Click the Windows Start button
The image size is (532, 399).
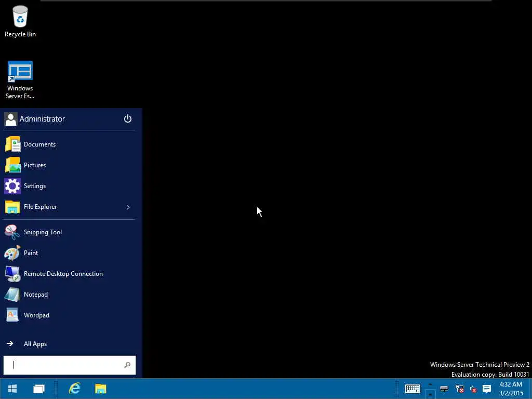[12, 389]
